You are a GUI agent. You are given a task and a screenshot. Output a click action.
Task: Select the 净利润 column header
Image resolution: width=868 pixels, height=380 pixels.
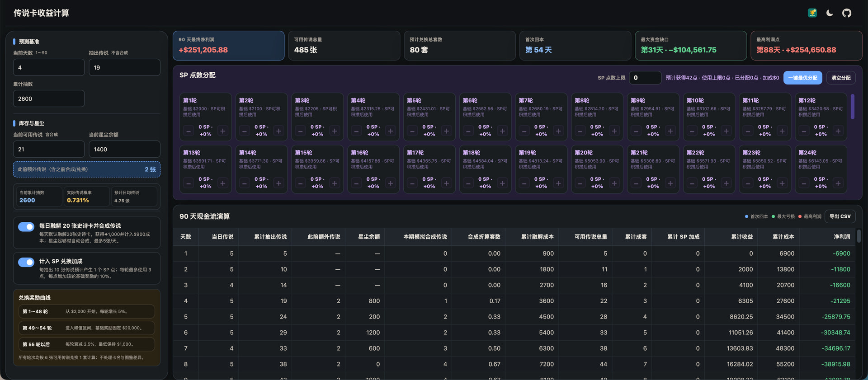(x=842, y=237)
